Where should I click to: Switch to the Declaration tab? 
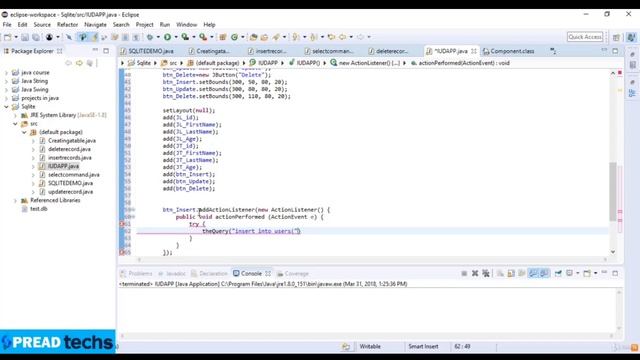tap(209, 273)
